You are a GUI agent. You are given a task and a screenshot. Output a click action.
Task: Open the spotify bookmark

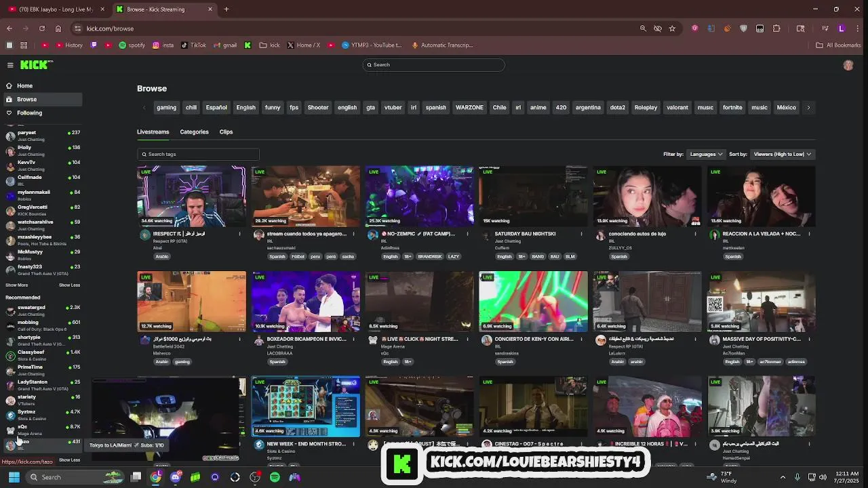(x=132, y=45)
